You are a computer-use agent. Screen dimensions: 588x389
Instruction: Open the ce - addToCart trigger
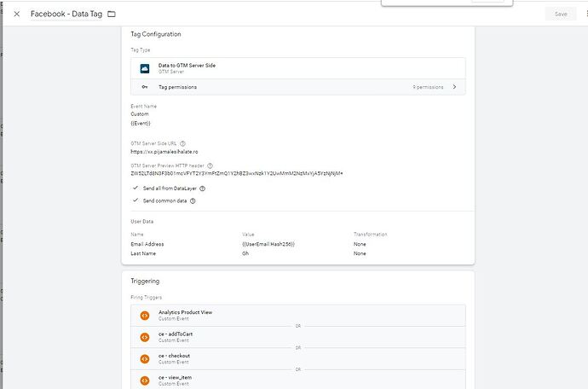pyautogui.click(x=298, y=337)
